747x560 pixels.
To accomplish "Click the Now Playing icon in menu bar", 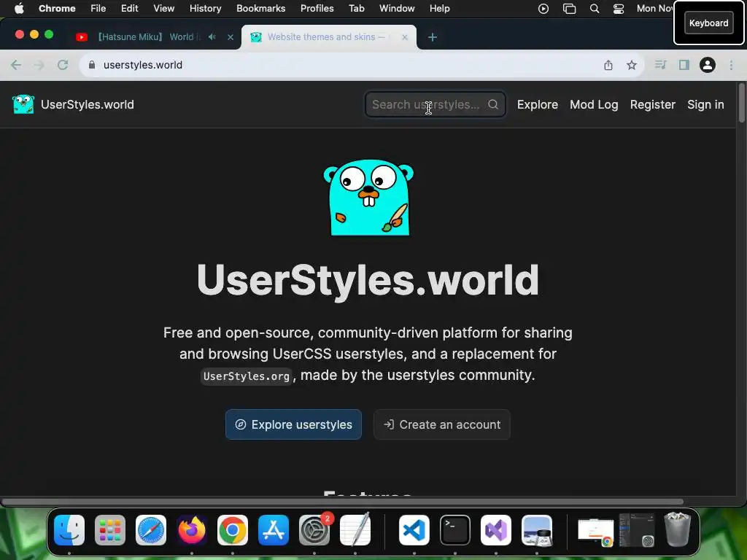I will click(x=543, y=9).
